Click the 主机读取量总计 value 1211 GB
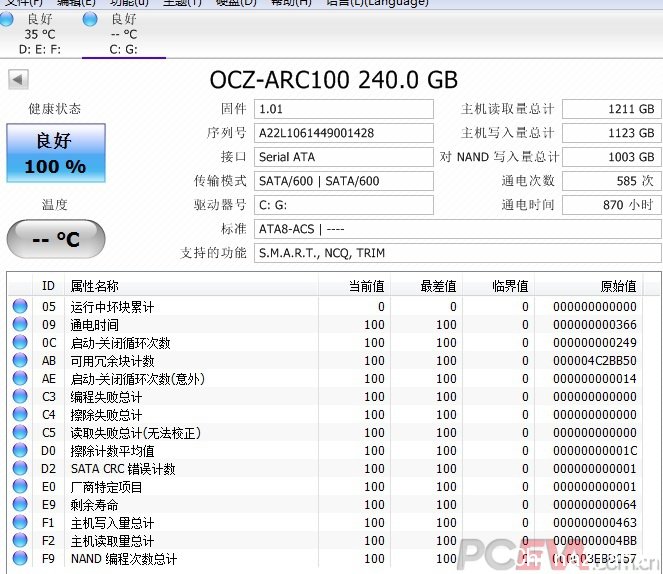 tap(611, 109)
